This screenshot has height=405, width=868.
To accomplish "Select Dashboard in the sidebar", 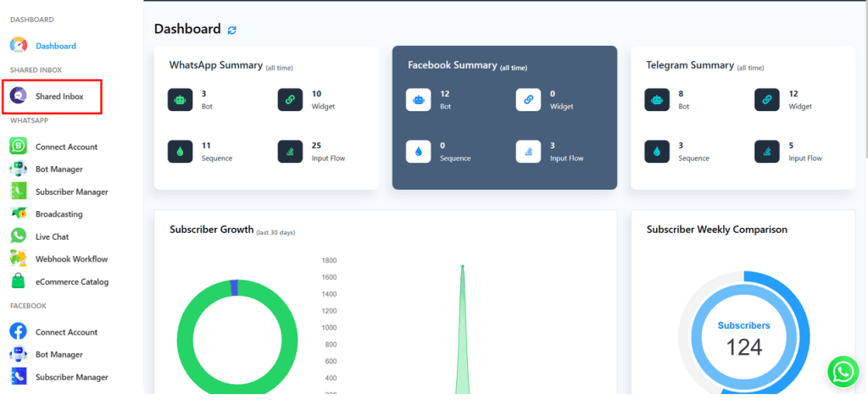I will (55, 46).
